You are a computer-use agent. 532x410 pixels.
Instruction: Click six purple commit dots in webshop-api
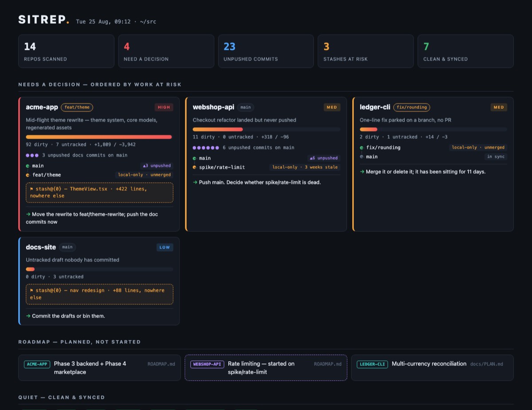(x=206, y=148)
